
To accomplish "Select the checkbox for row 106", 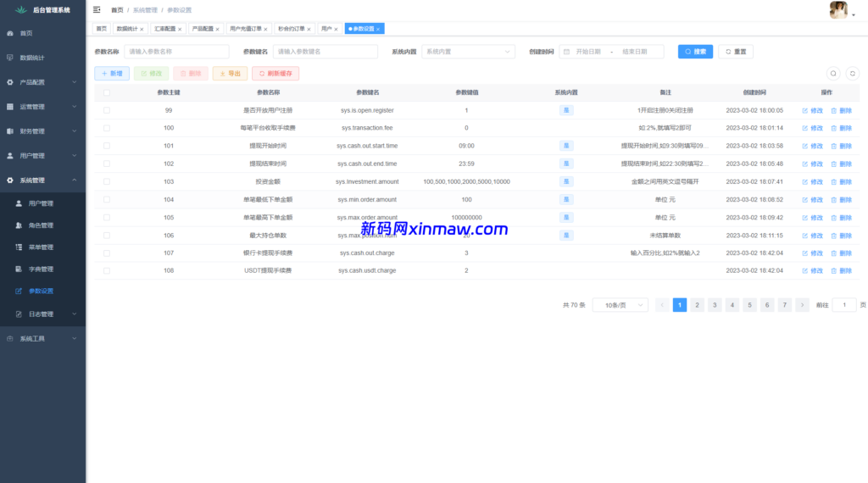I will (107, 236).
